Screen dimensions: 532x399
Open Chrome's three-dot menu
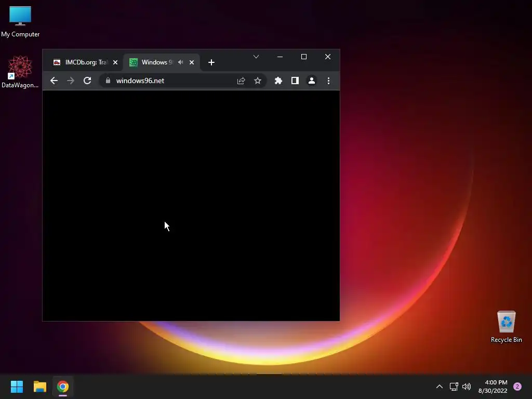(328, 81)
